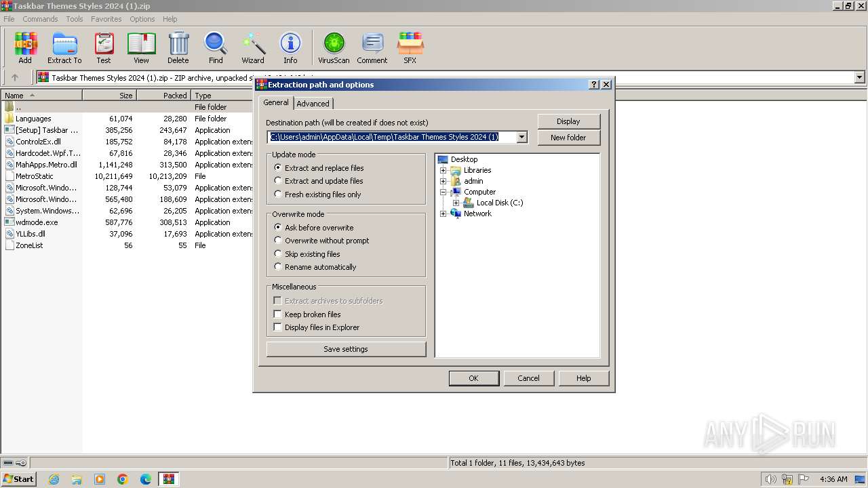
Task: Open the File menu
Action: (x=9, y=19)
